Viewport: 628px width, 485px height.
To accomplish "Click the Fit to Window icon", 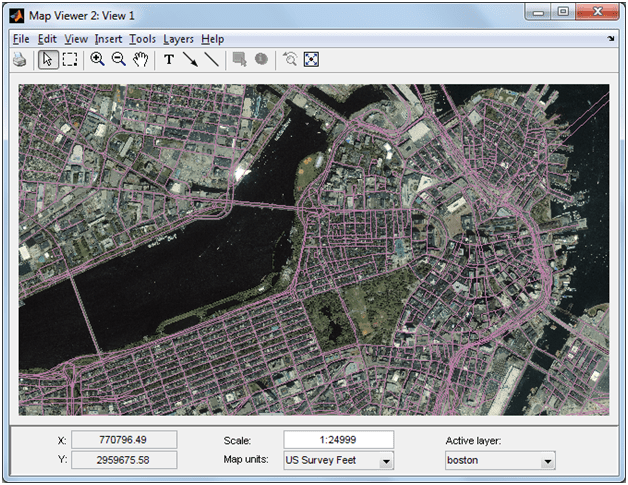I will (311, 60).
